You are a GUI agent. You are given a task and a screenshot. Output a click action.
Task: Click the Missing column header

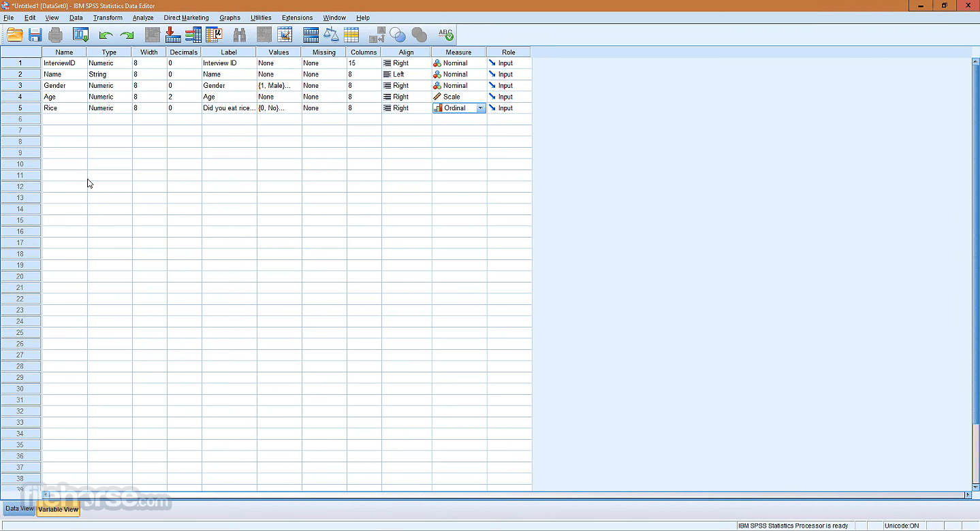tap(324, 52)
